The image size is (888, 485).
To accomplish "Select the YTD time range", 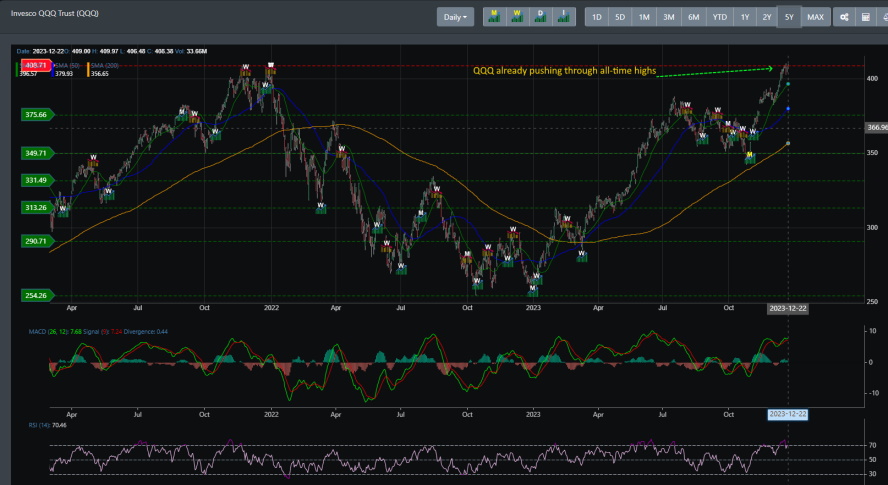I will (x=720, y=17).
